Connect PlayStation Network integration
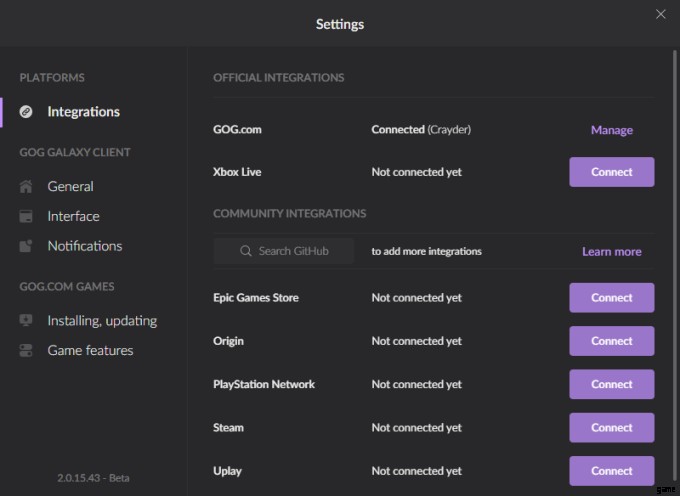This screenshot has height=496, width=680. (x=611, y=384)
